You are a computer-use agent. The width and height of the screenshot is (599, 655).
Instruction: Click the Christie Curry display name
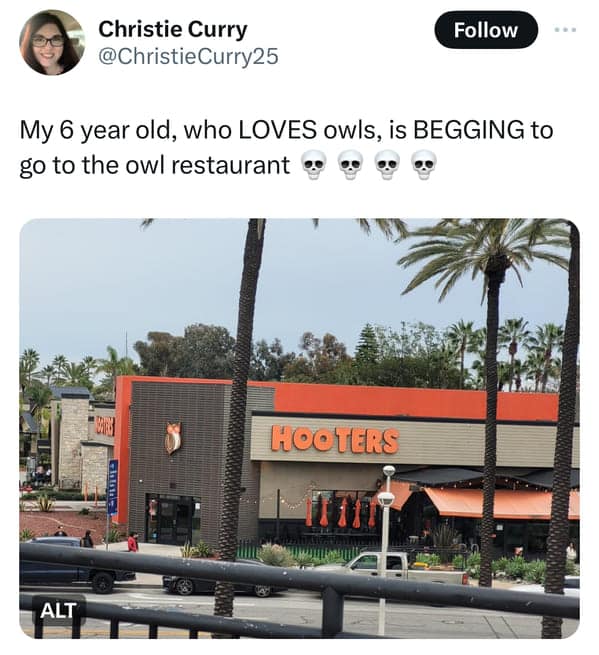173,29
